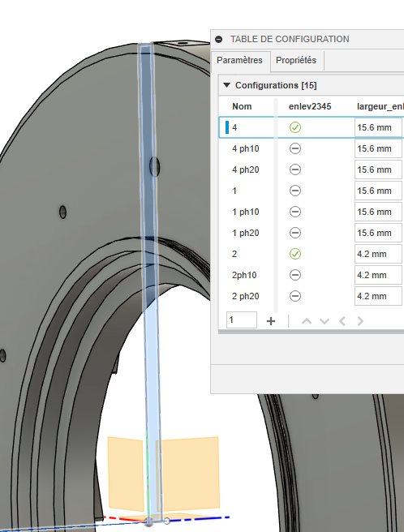Select configuration name 4
The height and width of the screenshot is (532, 404).
234,127
